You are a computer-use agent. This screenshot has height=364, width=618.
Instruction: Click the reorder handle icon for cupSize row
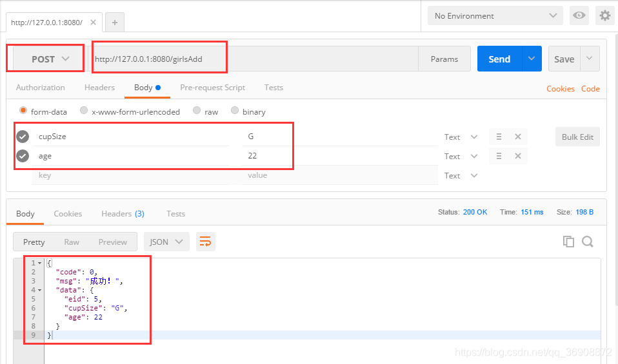pyautogui.click(x=499, y=137)
